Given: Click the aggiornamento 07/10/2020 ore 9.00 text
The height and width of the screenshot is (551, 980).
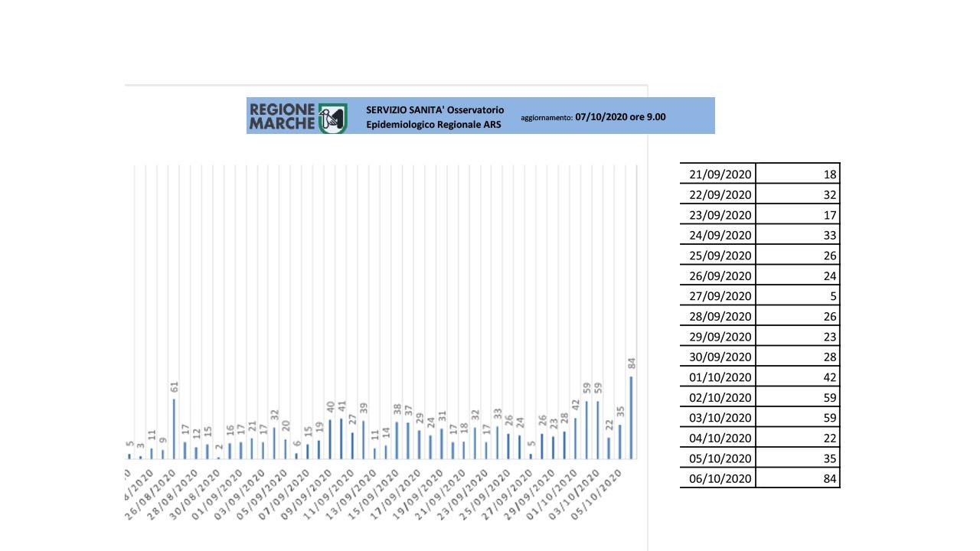Looking at the screenshot, I should 593,117.
